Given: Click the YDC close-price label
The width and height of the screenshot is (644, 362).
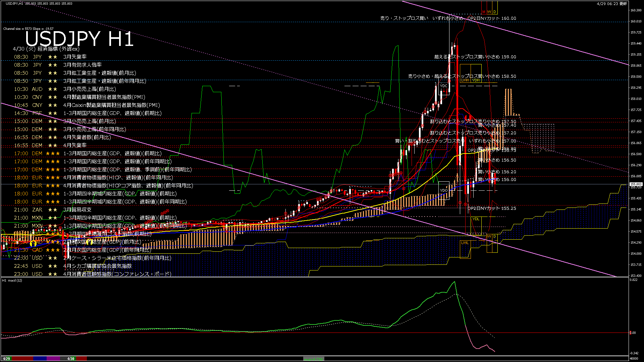Looking at the screenshot, I should tap(443, 86).
